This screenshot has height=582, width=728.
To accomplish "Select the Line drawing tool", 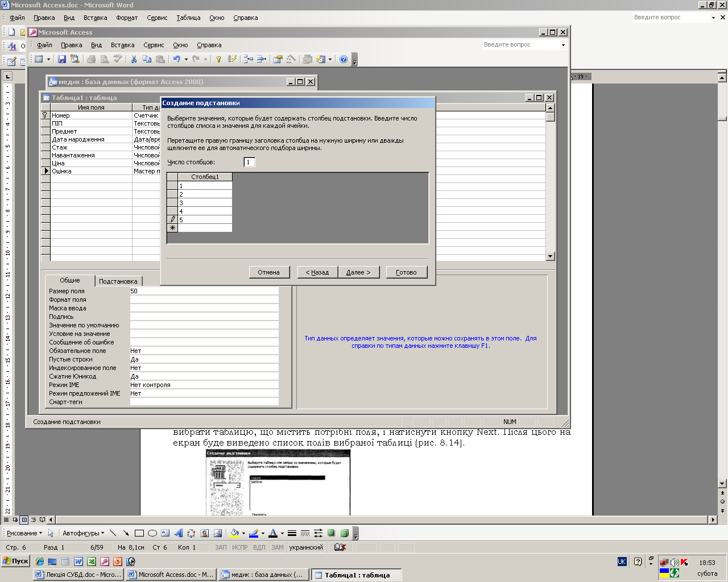I will click(113, 533).
